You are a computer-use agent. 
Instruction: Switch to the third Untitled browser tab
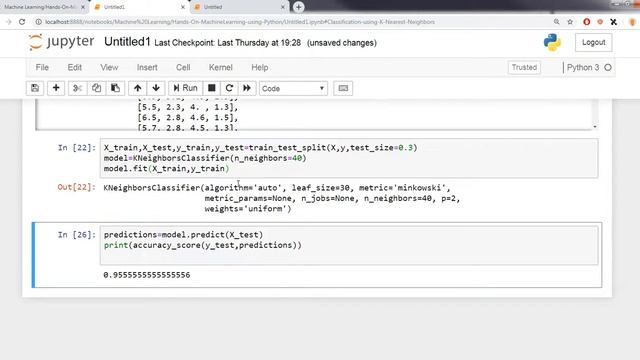click(x=239, y=7)
